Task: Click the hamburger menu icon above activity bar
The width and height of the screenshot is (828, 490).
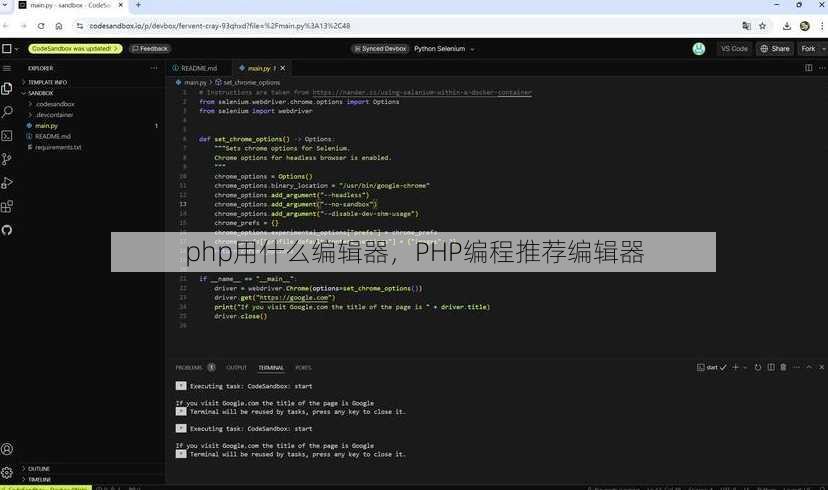Action: tap(7, 68)
